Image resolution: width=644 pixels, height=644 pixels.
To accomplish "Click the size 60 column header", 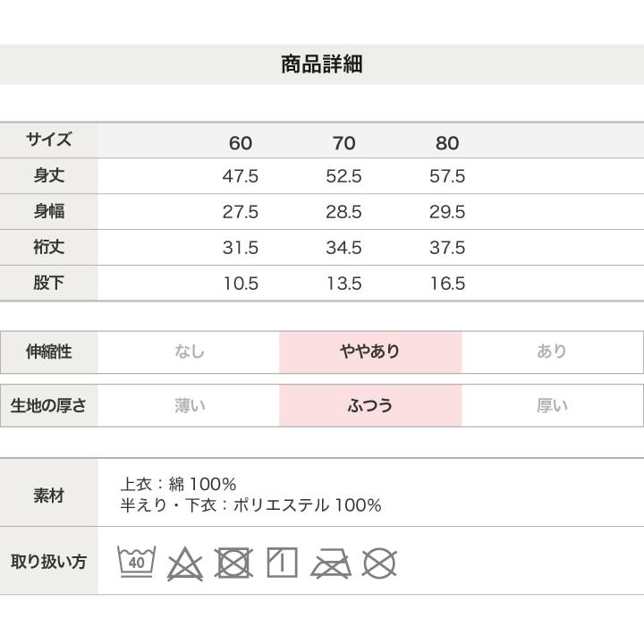I will (241, 143).
